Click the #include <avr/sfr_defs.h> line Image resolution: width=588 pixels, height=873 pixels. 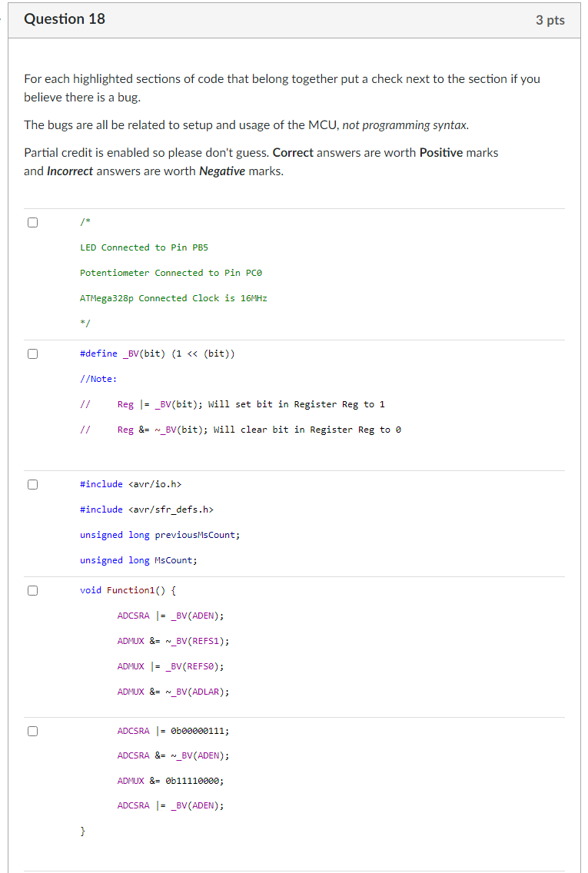click(x=147, y=509)
